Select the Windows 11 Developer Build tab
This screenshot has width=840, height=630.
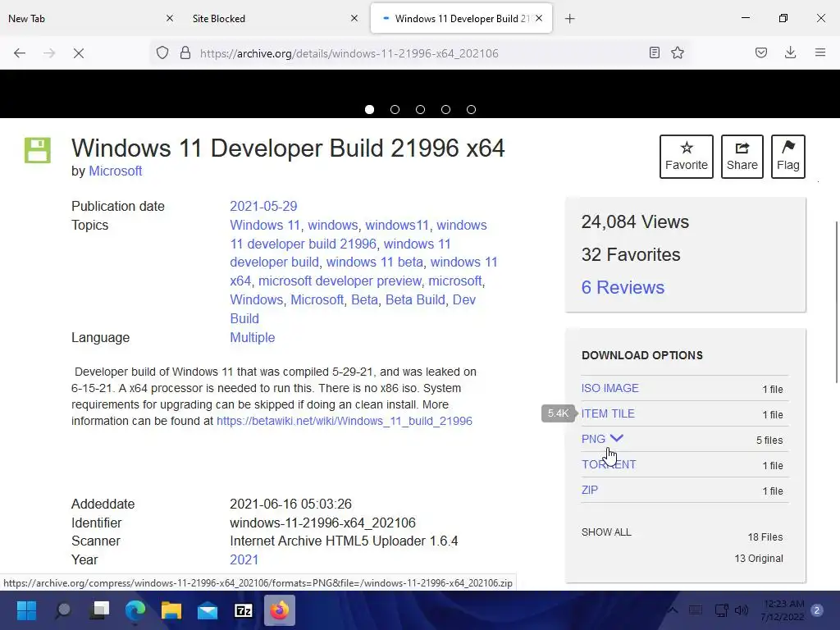[x=461, y=18]
